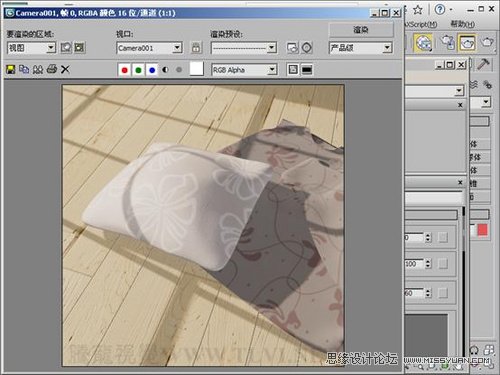
Task: Click the question mark help icon
Action: pos(440,9)
